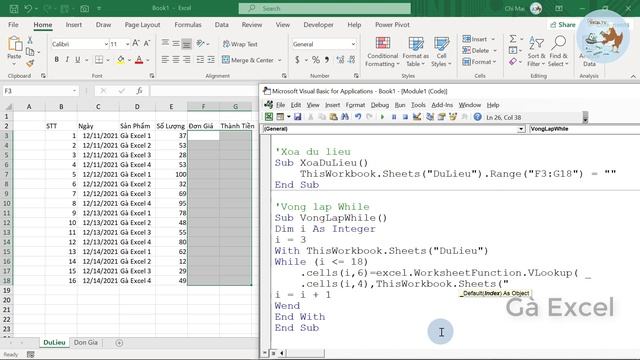Click the VBA Run Sub play icon
Screen dimensions: 640x360
[382, 117]
